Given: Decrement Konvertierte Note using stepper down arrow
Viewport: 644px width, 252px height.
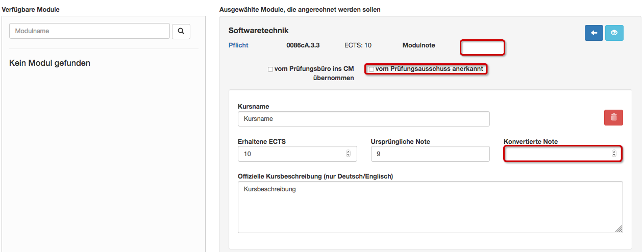Looking at the screenshot, I should [614, 155].
